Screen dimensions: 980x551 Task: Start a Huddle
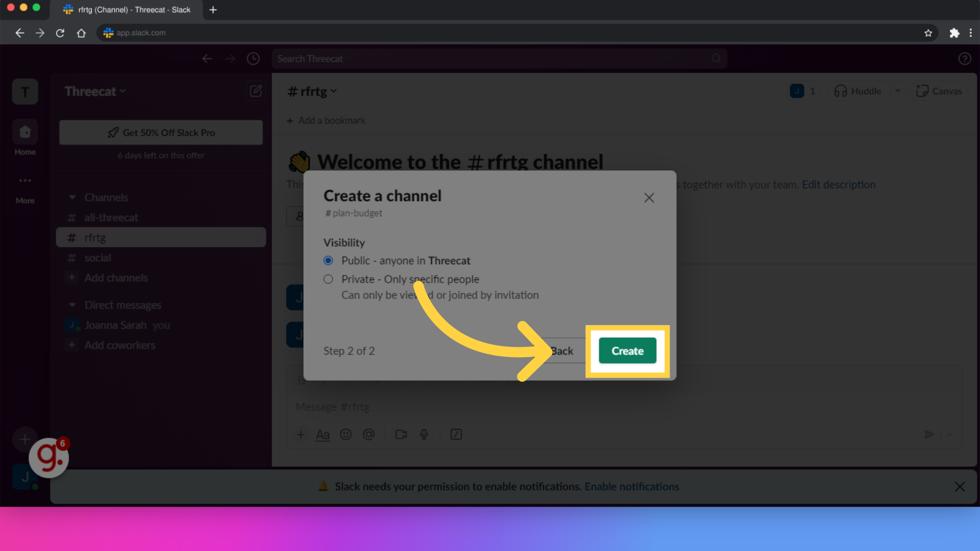[858, 91]
